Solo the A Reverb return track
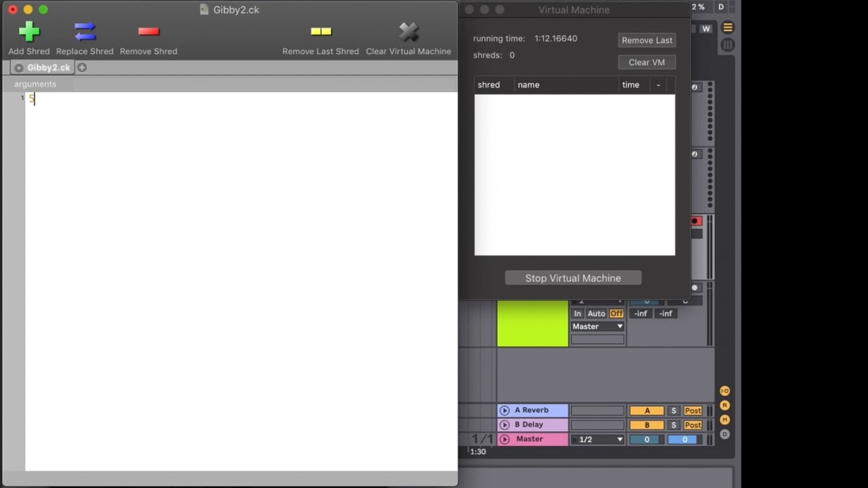 (674, 411)
